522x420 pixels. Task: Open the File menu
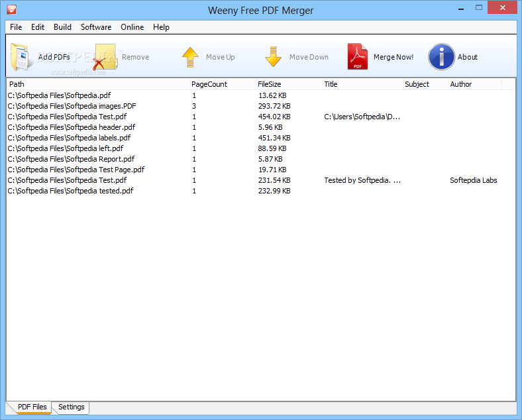16,27
